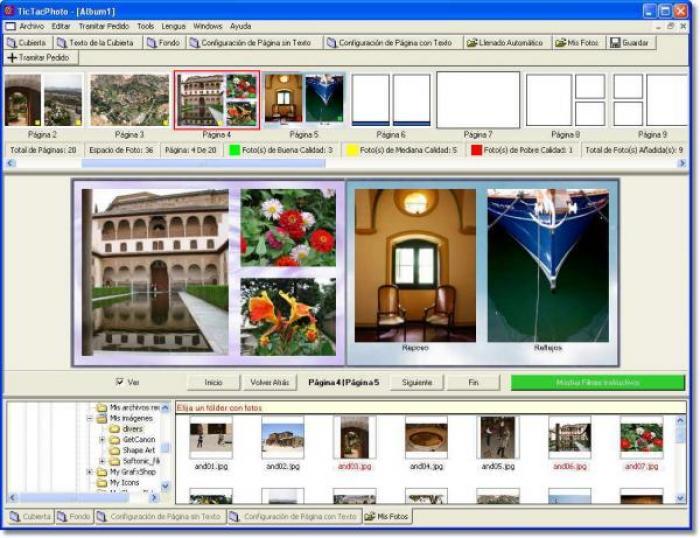Click the Volver Atrás button
Screen dimensions: 700x538
coord(270,383)
